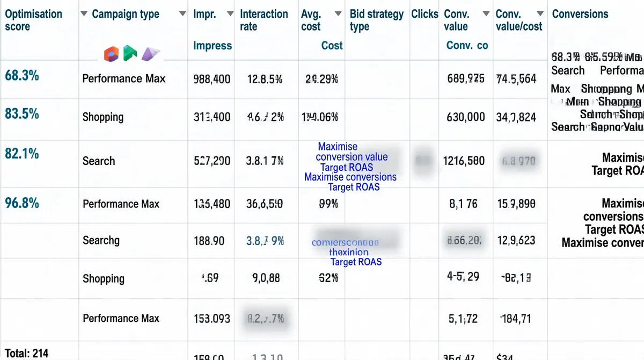Viewport: 644px width, 360px height.
Task: Open Performance Max campaign with 153.093 impressions
Action: (x=121, y=318)
